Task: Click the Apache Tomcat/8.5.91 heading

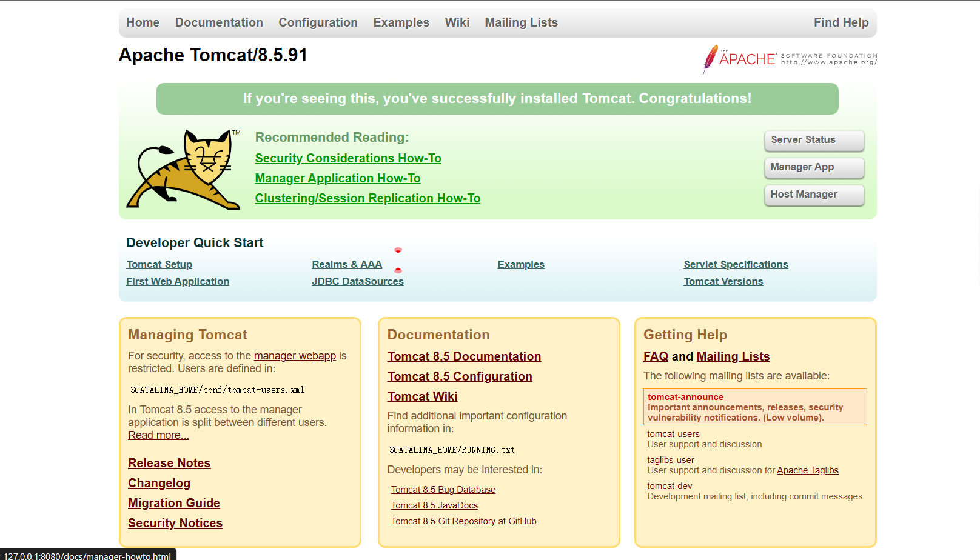Action: pos(213,55)
